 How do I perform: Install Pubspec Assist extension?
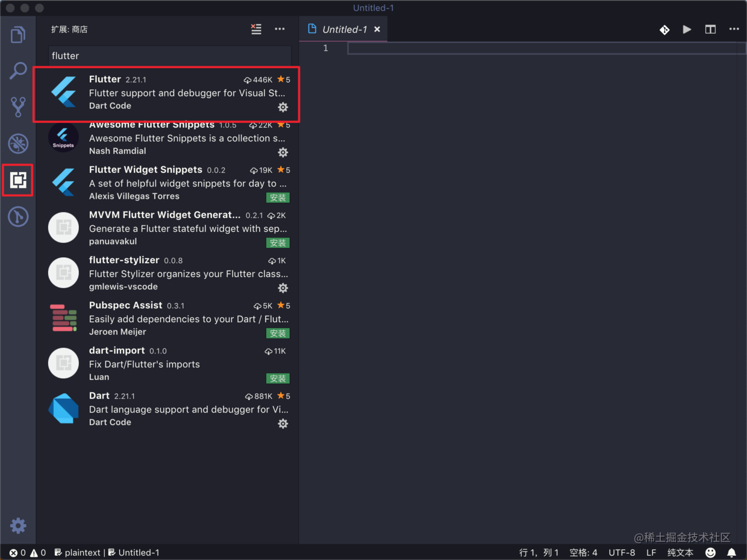(x=278, y=333)
